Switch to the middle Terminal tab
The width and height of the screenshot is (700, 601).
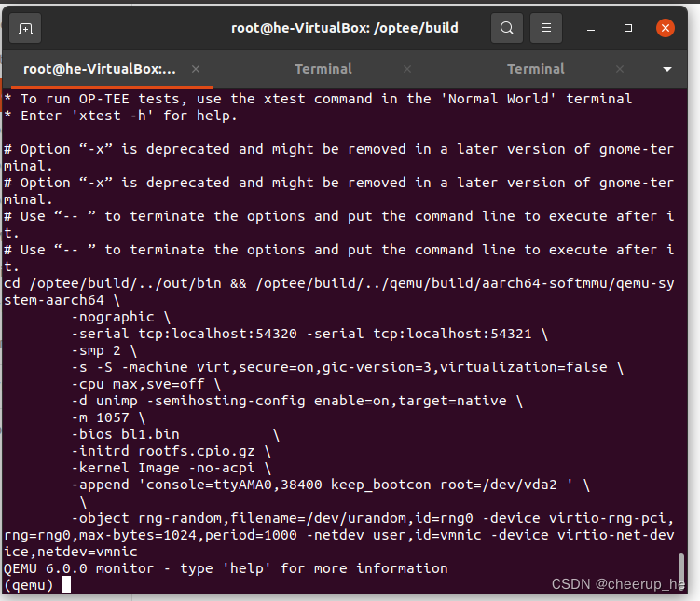coord(323,69)
